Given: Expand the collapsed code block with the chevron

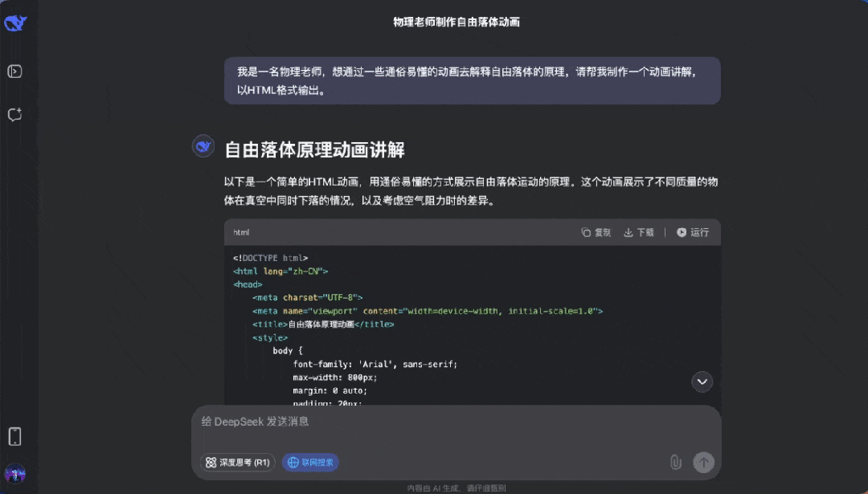Looking at the screenshot, I should point(702,382).
